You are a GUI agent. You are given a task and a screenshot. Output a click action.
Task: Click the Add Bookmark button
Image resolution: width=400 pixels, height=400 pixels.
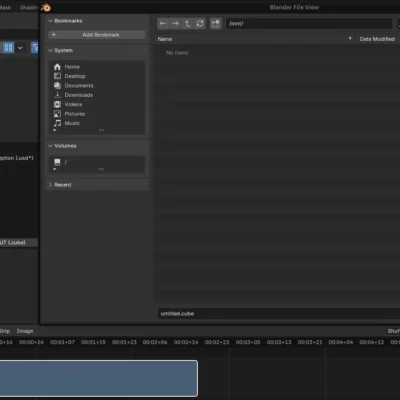[x=97, y=35]
